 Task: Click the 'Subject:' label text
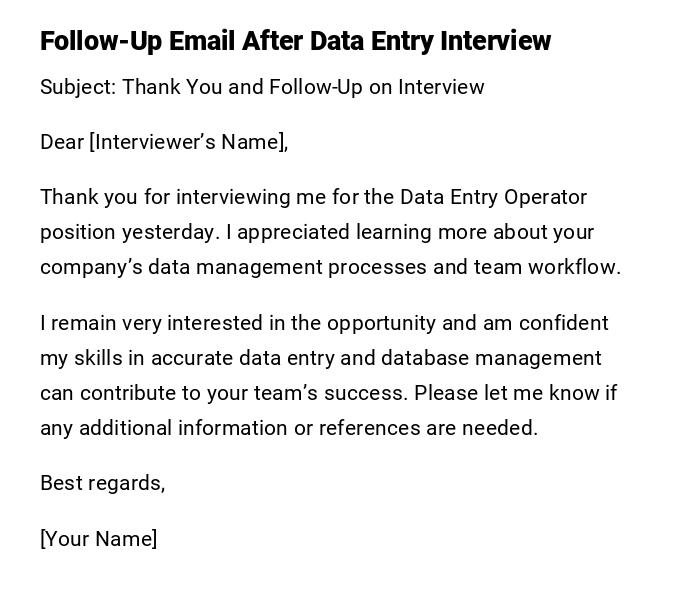[x=78, y=87]
